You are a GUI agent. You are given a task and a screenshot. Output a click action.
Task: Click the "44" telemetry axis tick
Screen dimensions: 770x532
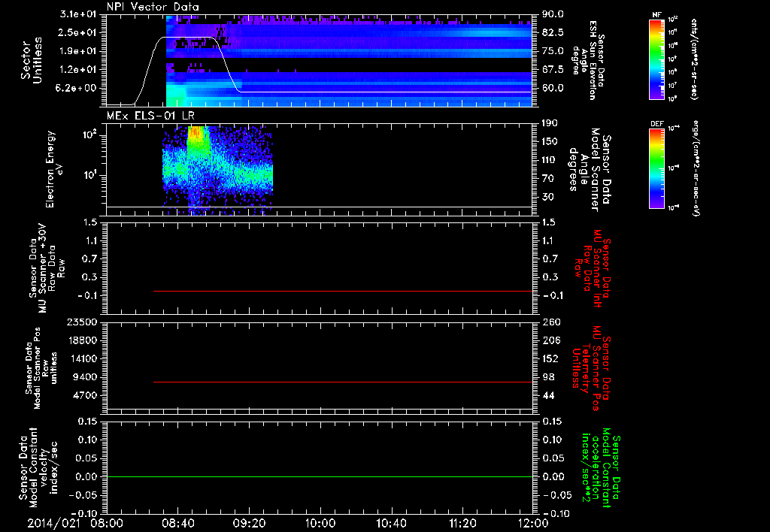[548, 395]
